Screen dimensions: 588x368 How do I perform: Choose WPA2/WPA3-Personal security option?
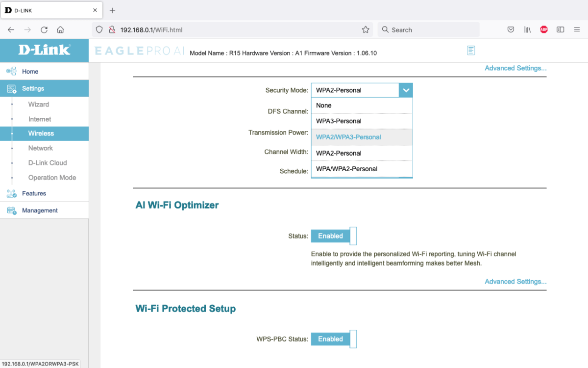point(362,137)
